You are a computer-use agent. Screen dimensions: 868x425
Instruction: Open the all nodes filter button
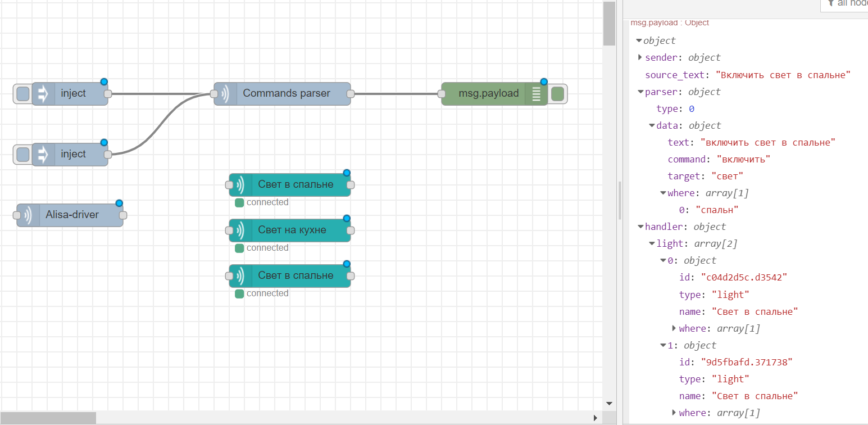[x=844, y=4]
